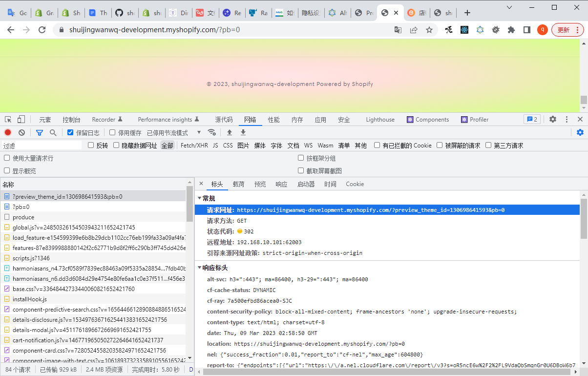The image size is (588, 376).
Task: Switch to the 源代码 panel tab
Action: [224, 120]
